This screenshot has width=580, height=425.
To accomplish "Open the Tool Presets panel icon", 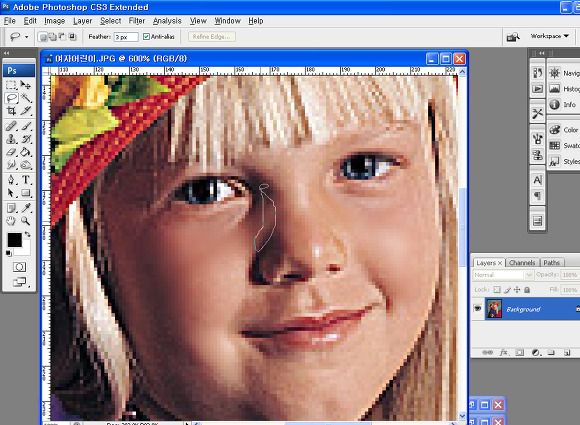I will tap(537, 114).
